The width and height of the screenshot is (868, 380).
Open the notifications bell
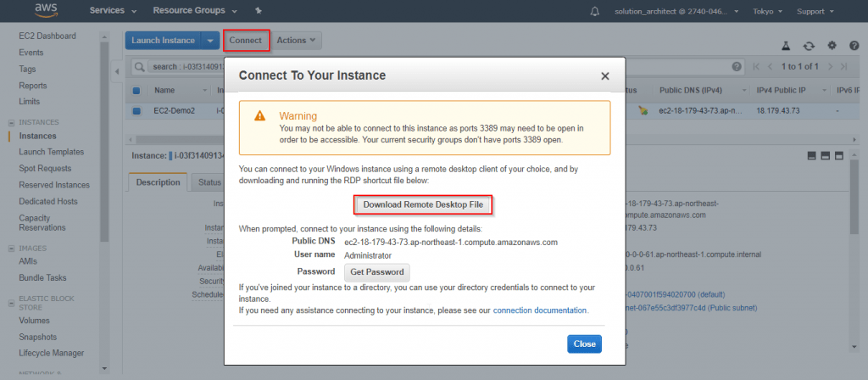595,11
